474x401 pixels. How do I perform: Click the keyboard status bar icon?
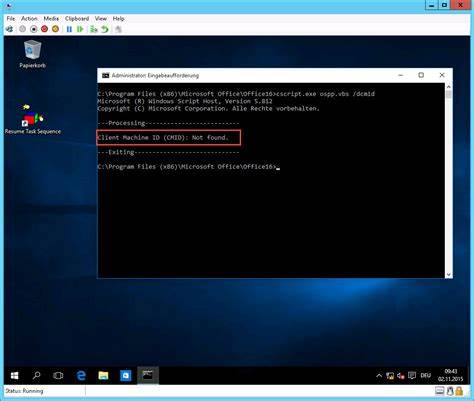coord(440,391)
